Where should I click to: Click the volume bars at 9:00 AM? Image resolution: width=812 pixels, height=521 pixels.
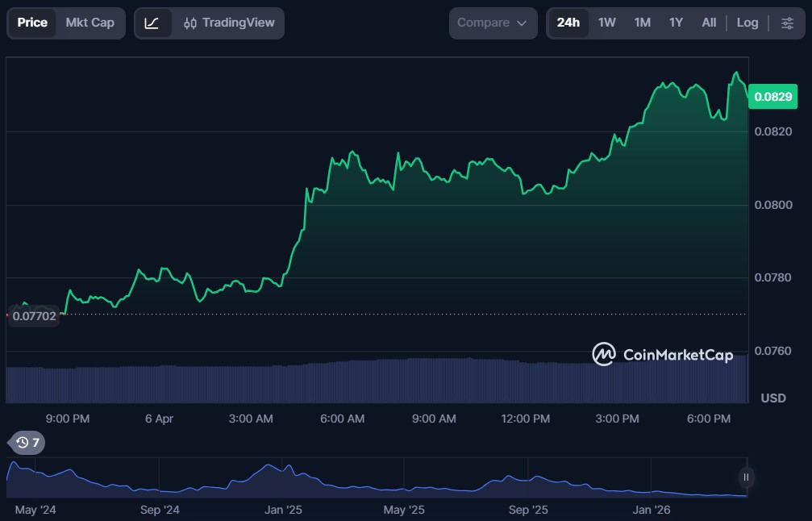435,380
